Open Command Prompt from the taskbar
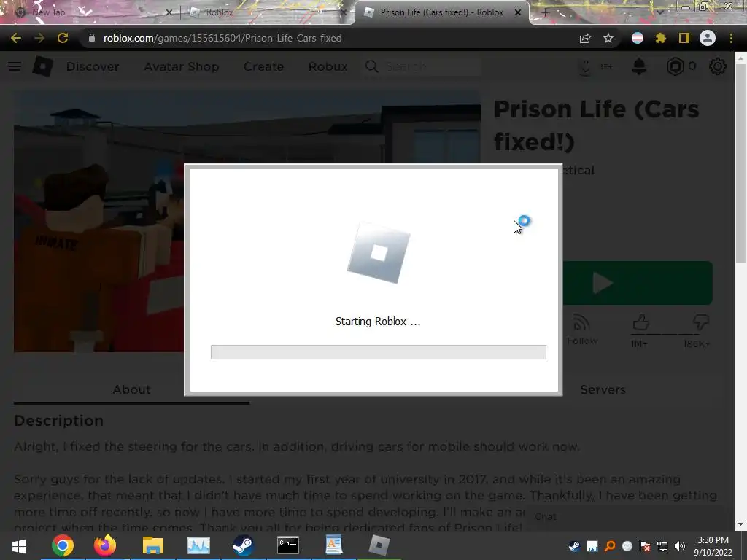747x560 pixels. pos(288,545)
